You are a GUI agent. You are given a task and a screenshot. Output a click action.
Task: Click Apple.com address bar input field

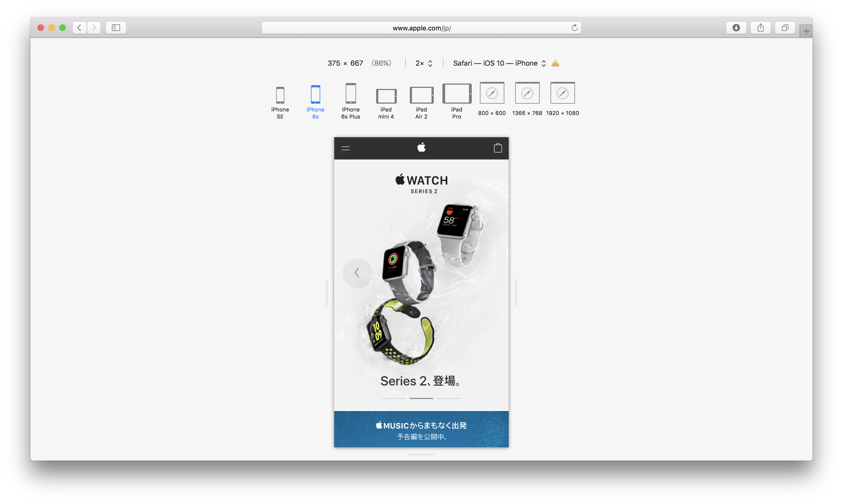(x=421, y=27)
